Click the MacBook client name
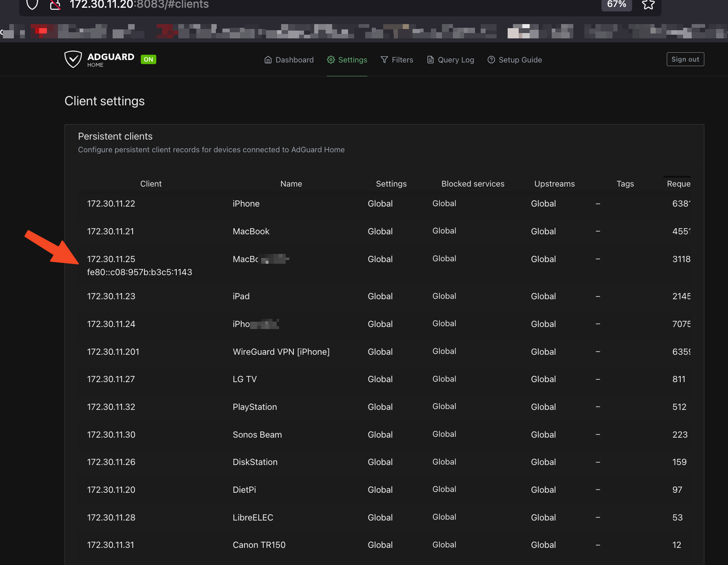The height and width of the screenshot is (565, 728). coord(251,231)
